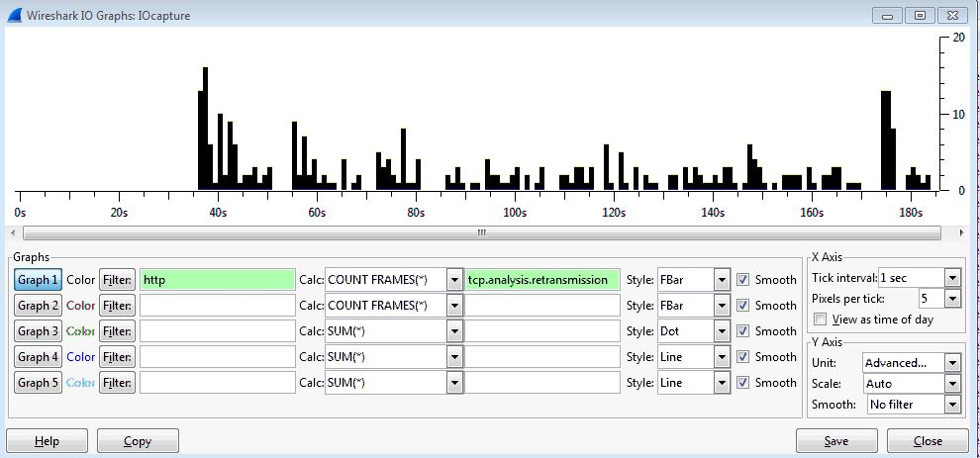
Task: Open the Graph 1 Style FBar dropdown
Action: (x=722, y=280)
